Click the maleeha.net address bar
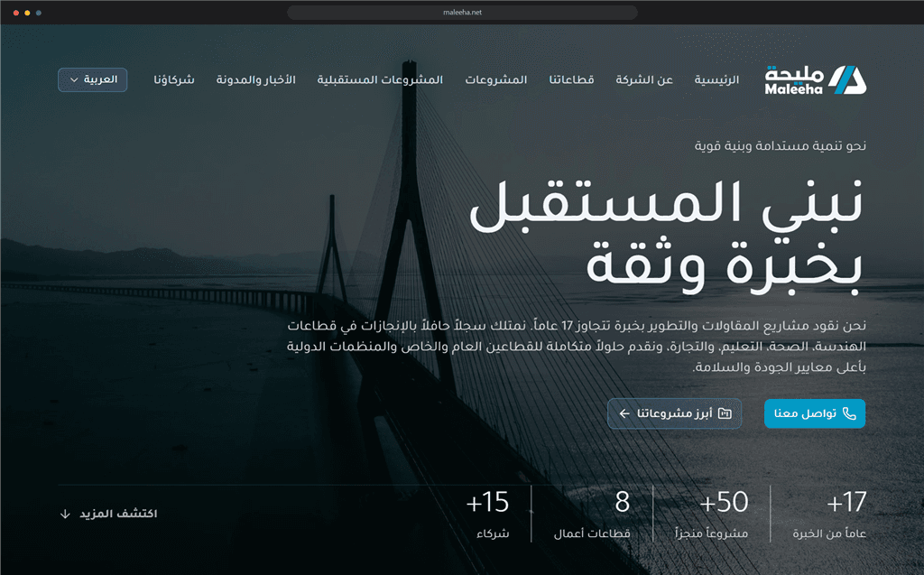The image size is (924, 575). pos(463,13)
